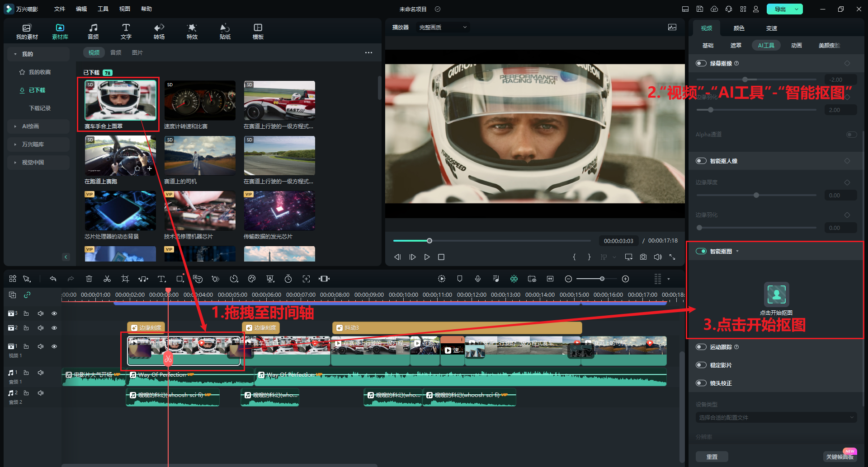
Task: Open the 完整画质 quality dropdown
Action: tap(443, 28)
